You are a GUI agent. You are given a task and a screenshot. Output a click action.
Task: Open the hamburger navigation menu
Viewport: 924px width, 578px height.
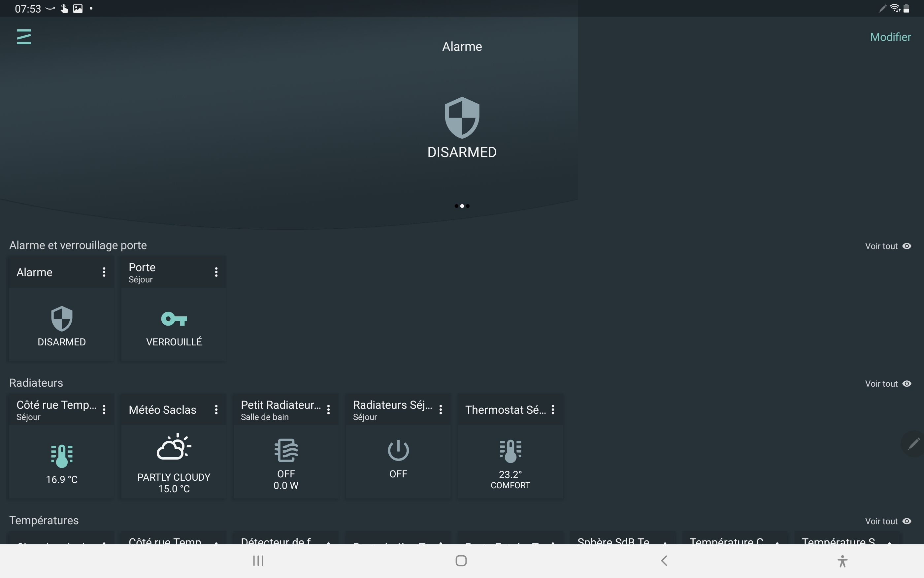click(24, 37)
